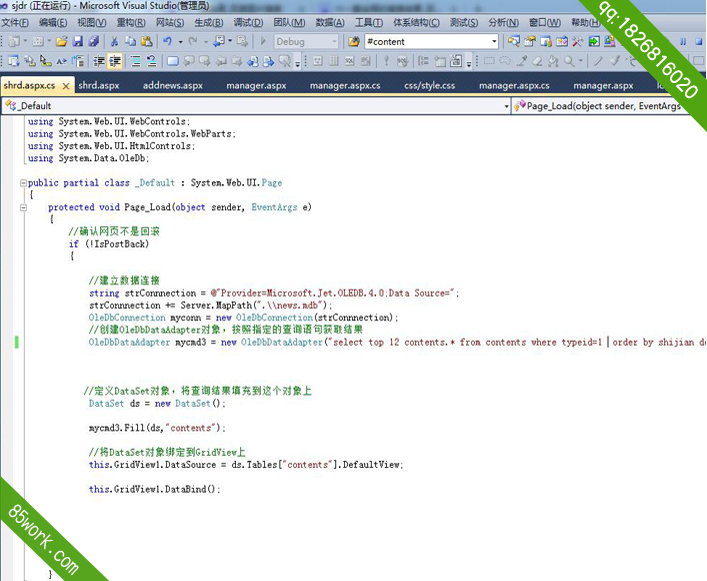This screenshot has height=581, width=707.
Task: Click the Copy icon in the toolbar
Action: [x=130, y=41]
